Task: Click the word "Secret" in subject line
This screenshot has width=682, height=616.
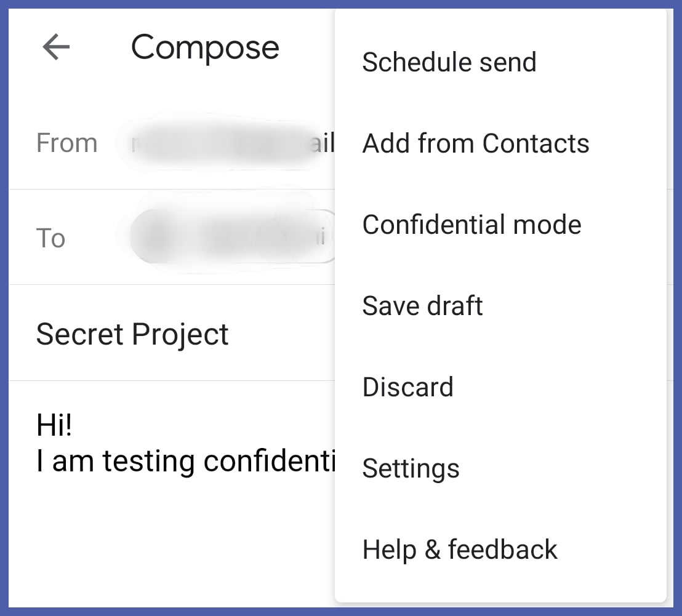Action: tap(79, 334)
